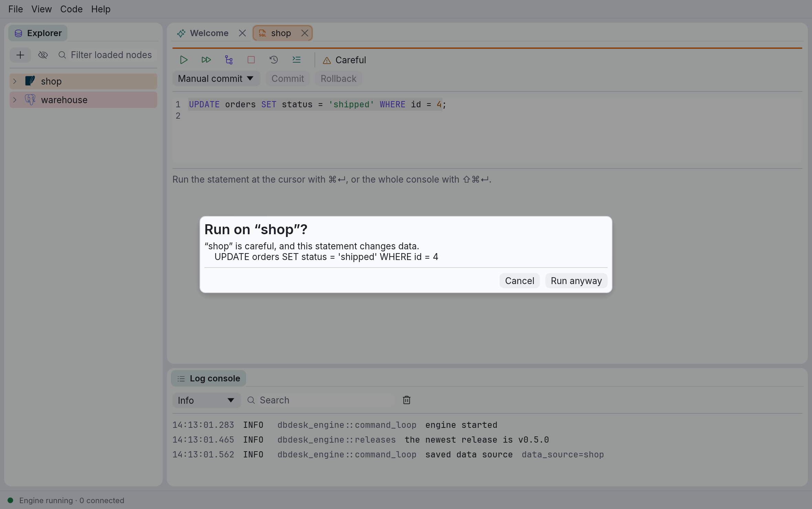Click the format SQL indent icon
The image size is (812, 509).
tap(297, 60)
